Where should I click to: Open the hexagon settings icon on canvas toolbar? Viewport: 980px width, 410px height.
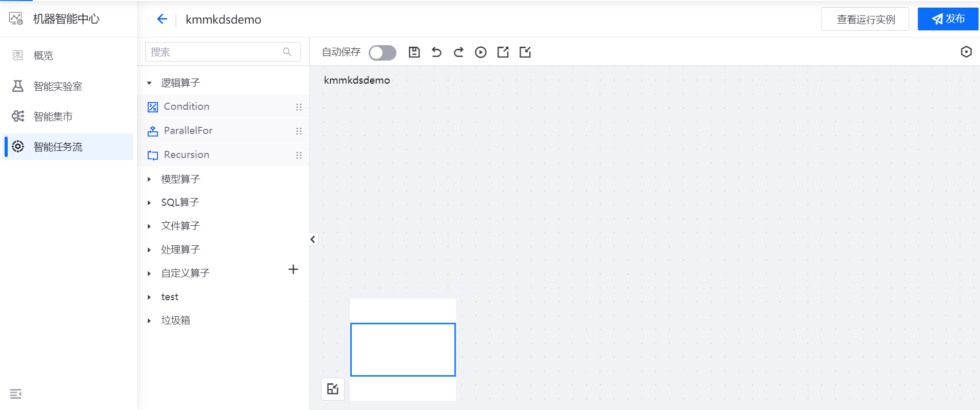pos(966,52)
